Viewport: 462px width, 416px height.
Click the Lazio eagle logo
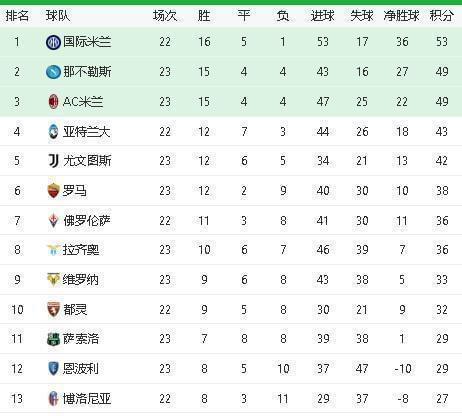tap(53, 250)
